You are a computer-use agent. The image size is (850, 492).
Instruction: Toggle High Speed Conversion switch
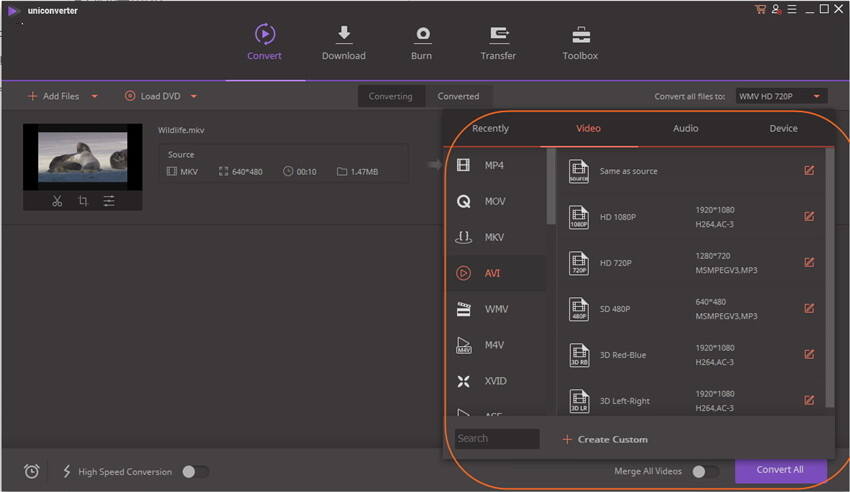196,471
